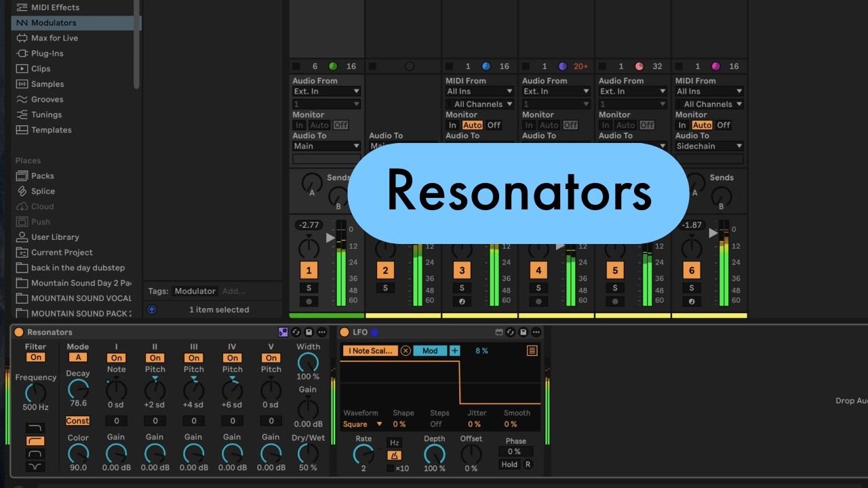868x488 pixels.
Task: Open track 3 All Channels dropdown
Action: [480, 104]
